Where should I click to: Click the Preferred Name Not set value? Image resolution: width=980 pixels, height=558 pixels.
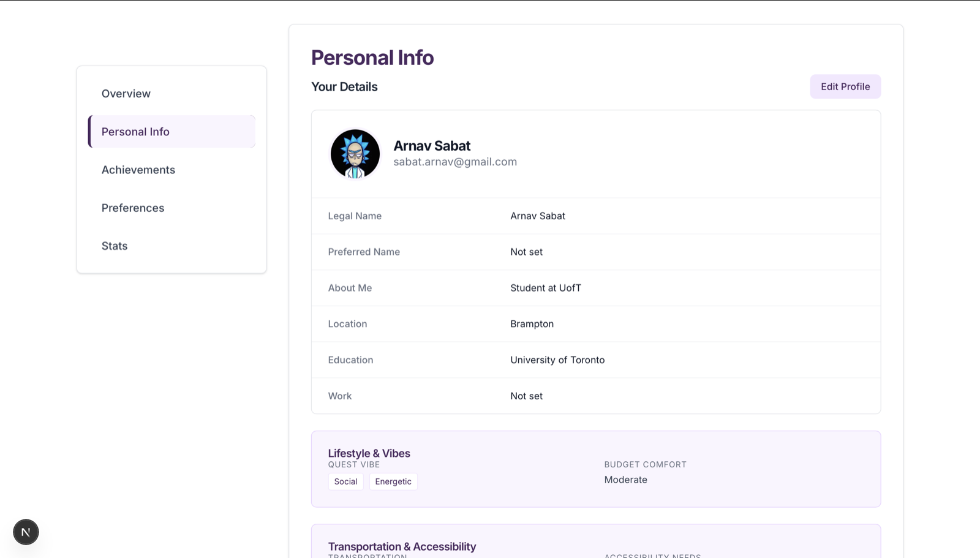point(526,252)
